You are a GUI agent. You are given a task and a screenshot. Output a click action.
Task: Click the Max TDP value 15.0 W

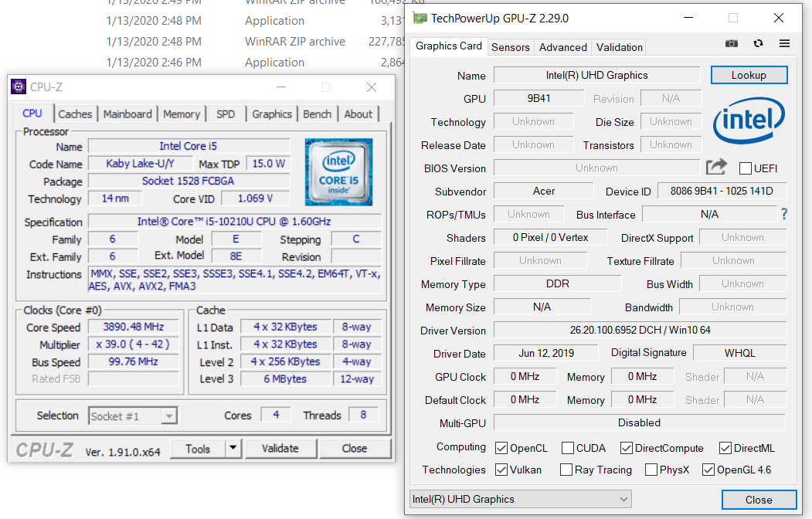(x=268, y=164)
